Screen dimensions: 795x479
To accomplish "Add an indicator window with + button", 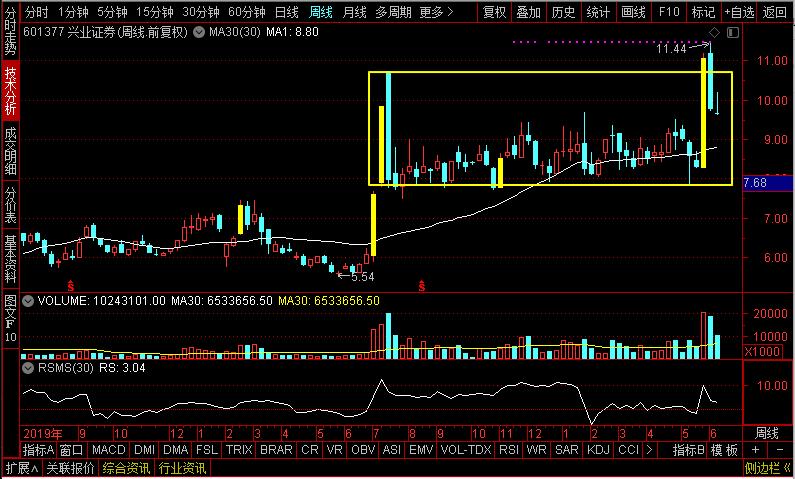I will click(x=755, y=450).
